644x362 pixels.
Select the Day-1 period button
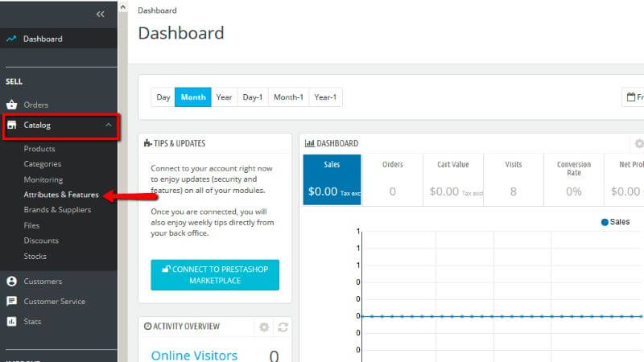tap(253, 97)
